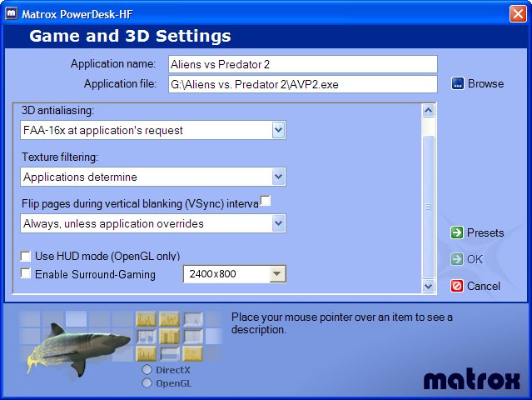Click the Matrox icon in title bar
532x400 pixels.
coord(11,14)
